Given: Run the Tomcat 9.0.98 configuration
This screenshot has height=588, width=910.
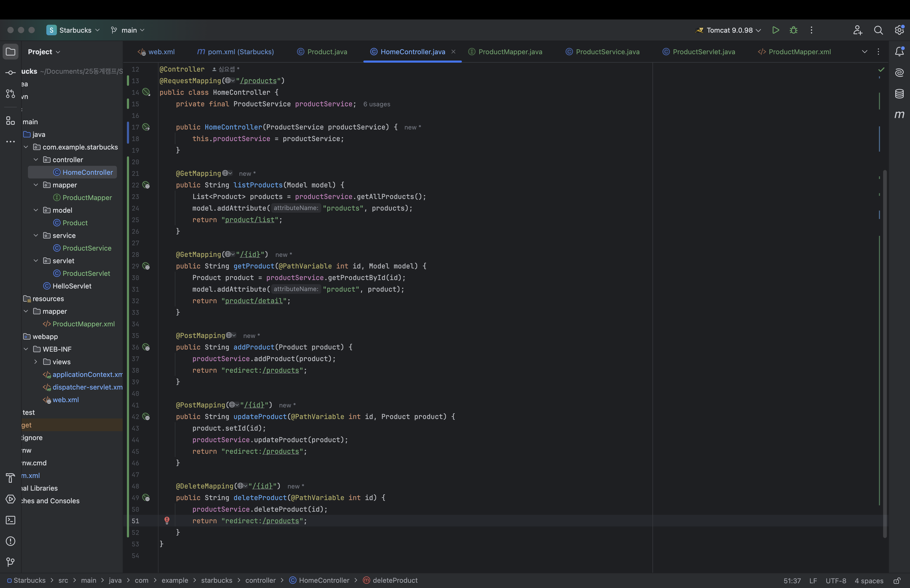Looking at the screenshot, I should coord(775,30).
